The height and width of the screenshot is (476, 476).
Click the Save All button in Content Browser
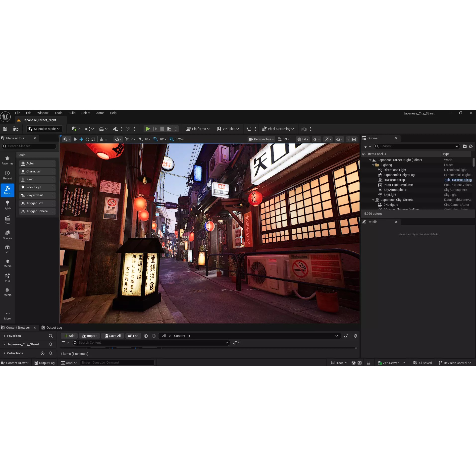(112, 336)
